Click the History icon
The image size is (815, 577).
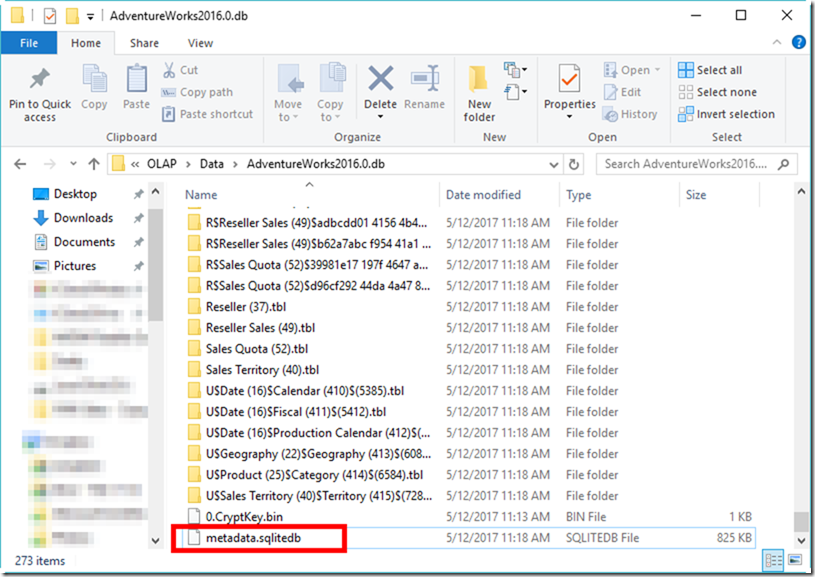click(x=610, y=114)
